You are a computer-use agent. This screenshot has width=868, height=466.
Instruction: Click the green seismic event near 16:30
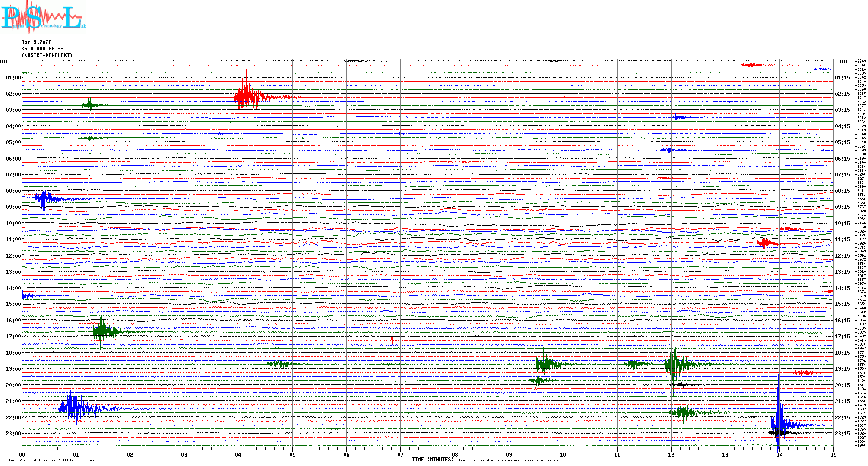(102, 332)
